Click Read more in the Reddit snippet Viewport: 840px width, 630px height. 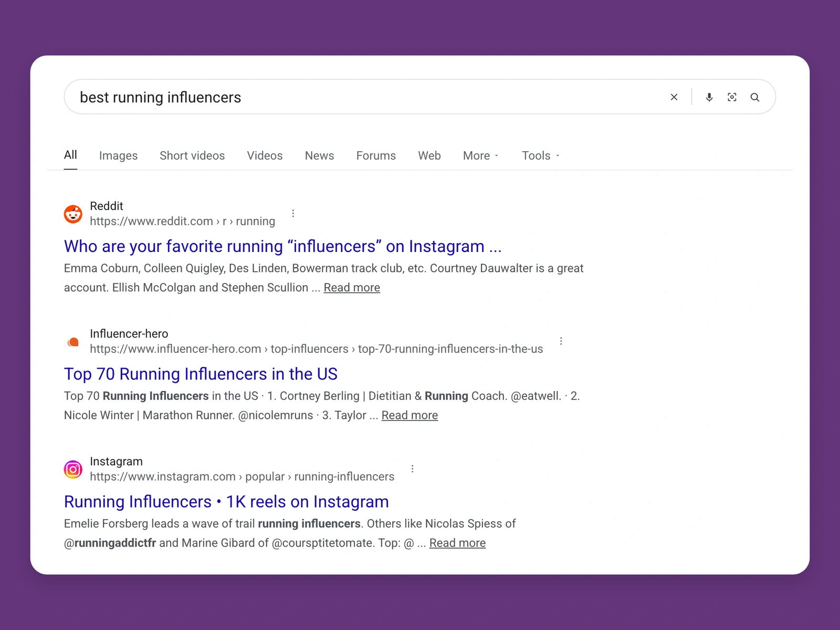pyautogui.click(x=352, y=288)
